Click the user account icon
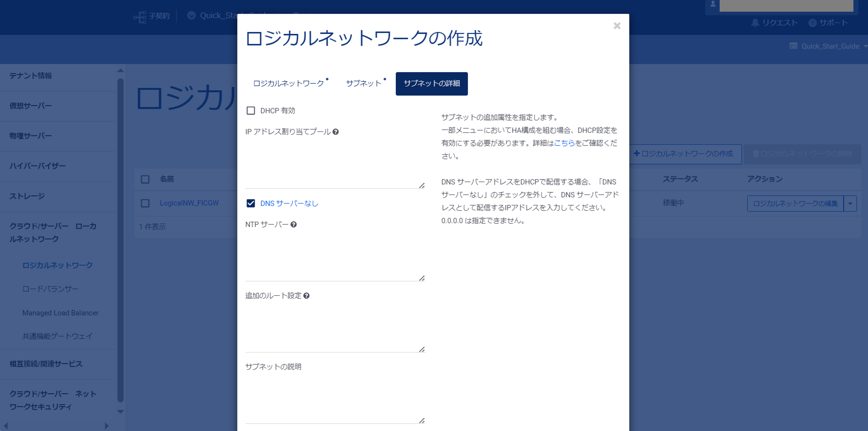 click(x=713, y=4)
